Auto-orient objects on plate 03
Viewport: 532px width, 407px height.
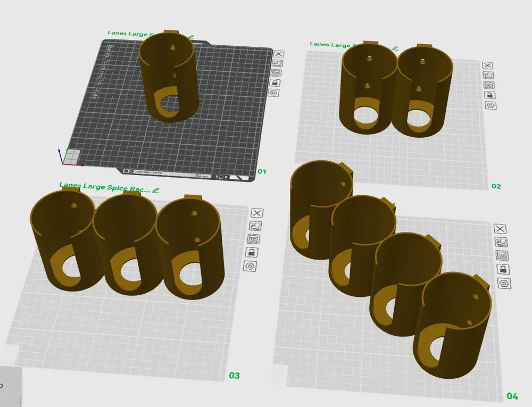[255, 226]
